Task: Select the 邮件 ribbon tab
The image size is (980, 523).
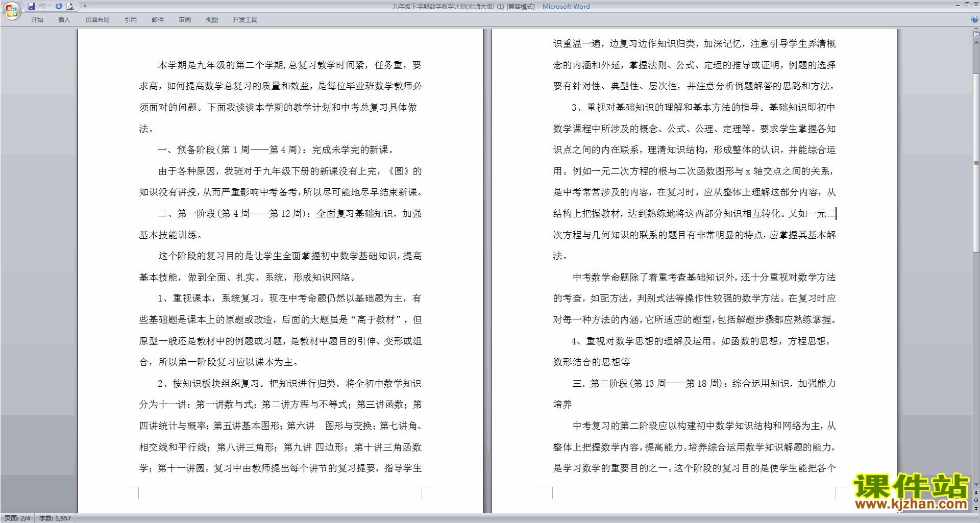Action: point(158,19)
